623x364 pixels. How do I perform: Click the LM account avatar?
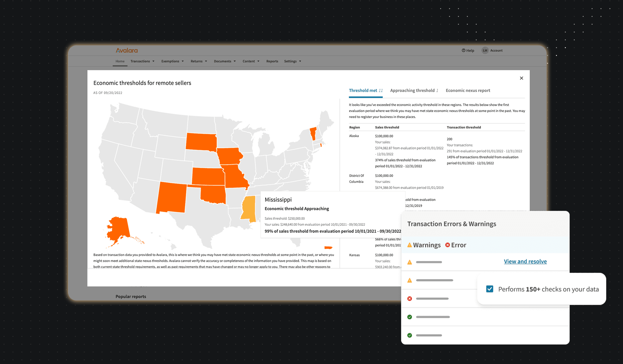[x=485, y=50]
